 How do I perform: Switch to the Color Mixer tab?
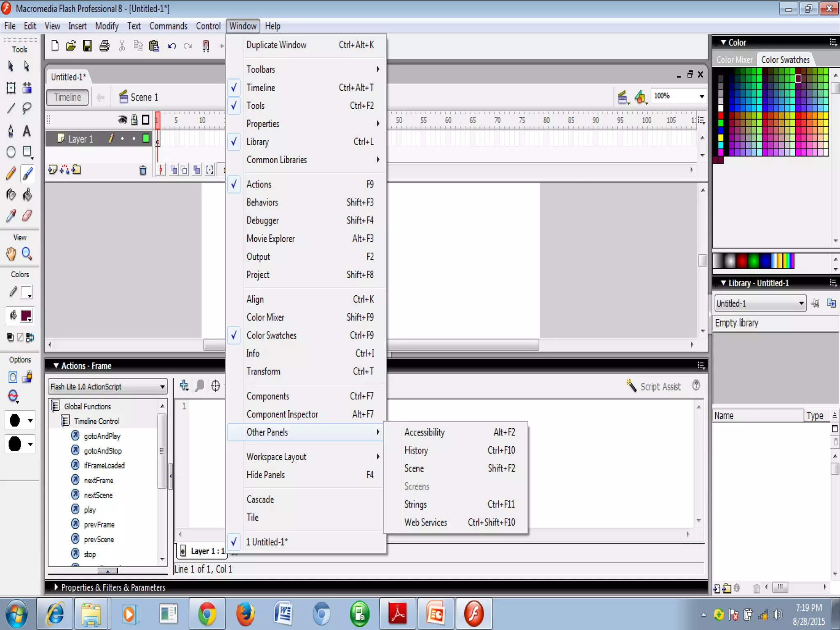click(x=734, y=60)
